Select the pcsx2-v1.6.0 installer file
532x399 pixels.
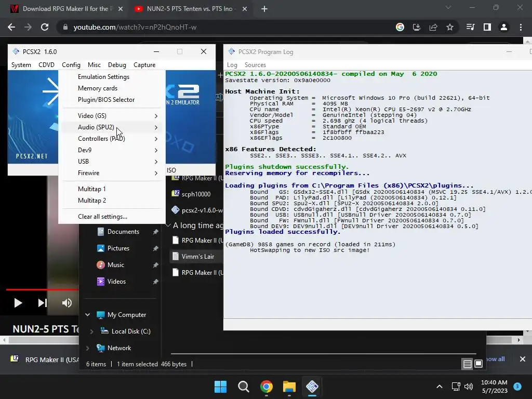[x=197, y=210]
